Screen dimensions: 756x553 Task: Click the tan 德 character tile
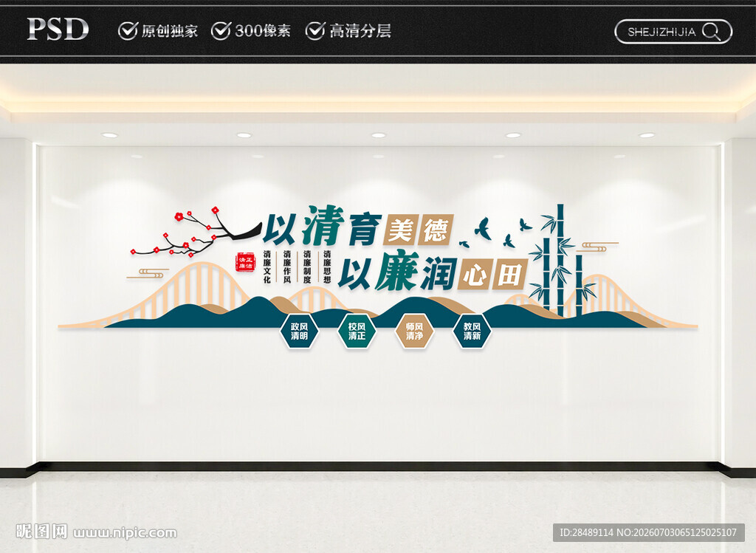pos(436,230)
